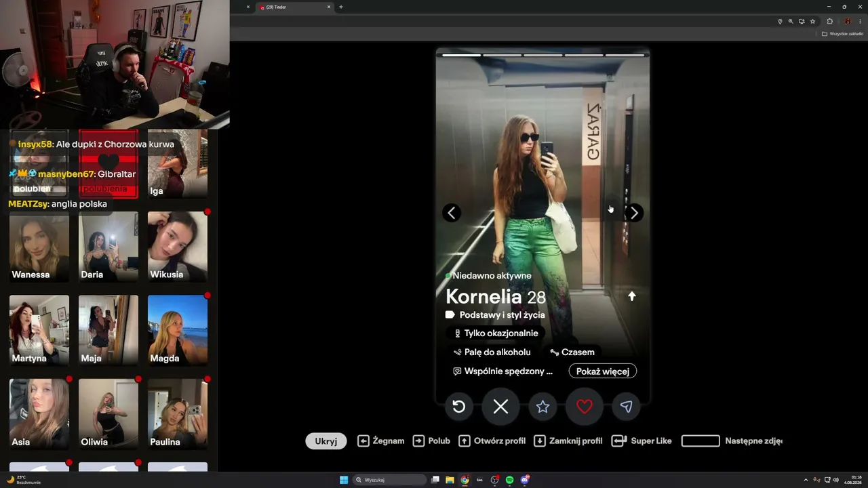The width and height of the screenshot is (868, 488).
Task: Open Oliwia's liked profile thumbnail
Action: tap(108, 413)
